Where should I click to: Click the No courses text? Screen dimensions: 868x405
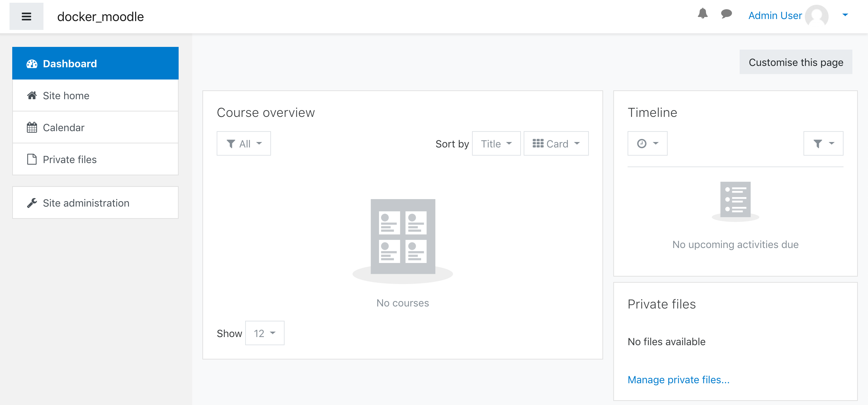[403, 303]
